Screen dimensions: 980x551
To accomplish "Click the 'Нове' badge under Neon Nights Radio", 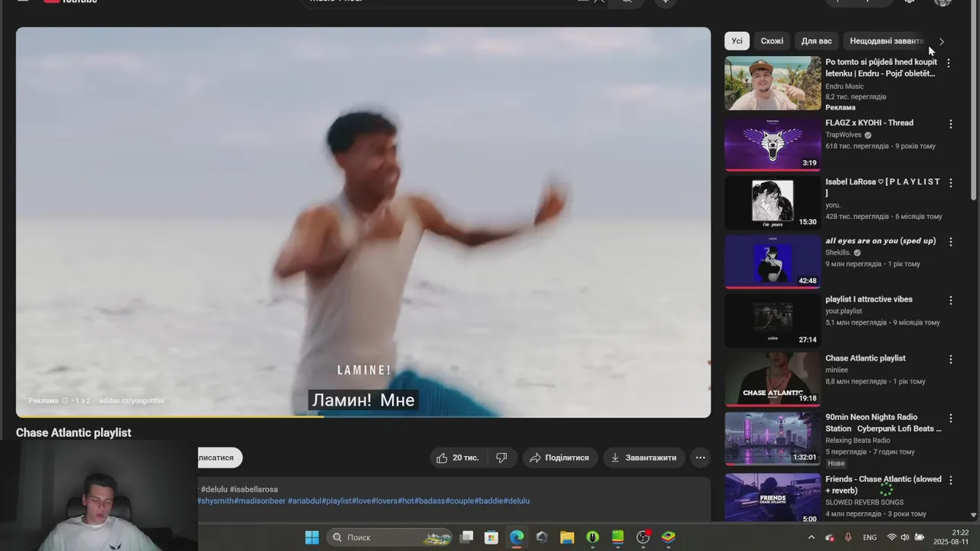I will 836,463.
